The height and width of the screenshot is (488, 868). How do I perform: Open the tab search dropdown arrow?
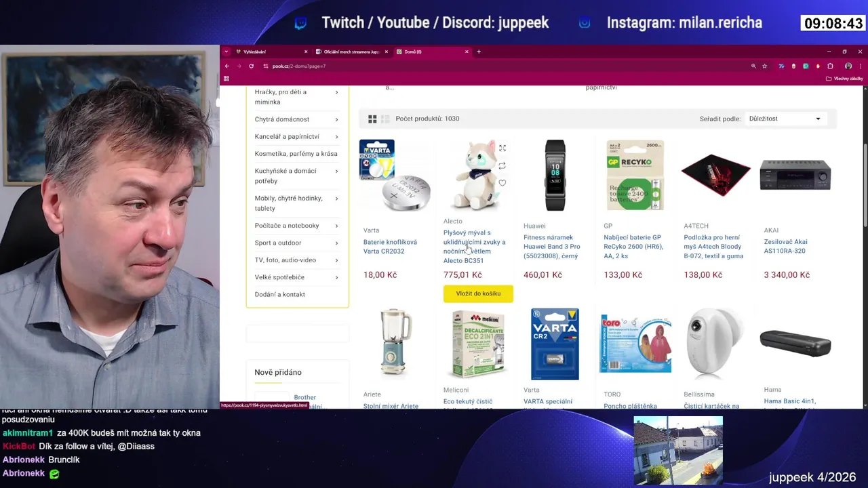coord(226,52)
